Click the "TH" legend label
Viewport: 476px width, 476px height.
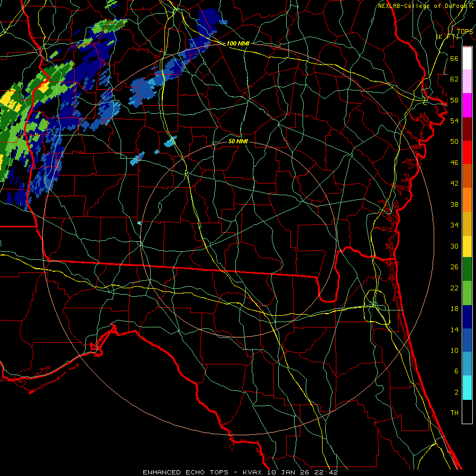pyautogui.click(x=454, y=413)
